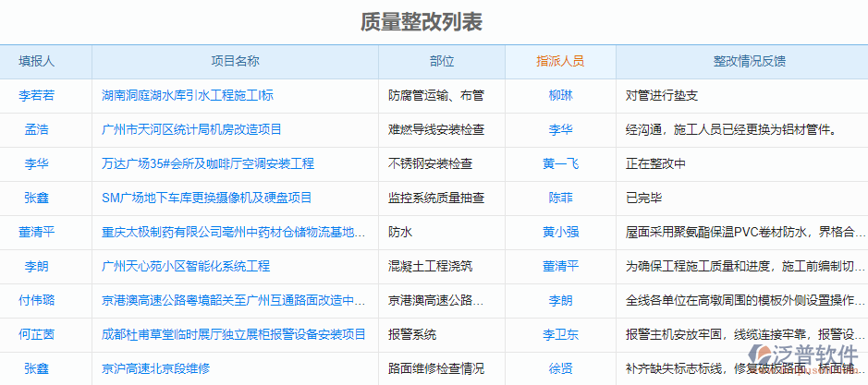This screenshot has width=868, height=385.
Task: Click the 部位 column header
Action: coord(442,61)
